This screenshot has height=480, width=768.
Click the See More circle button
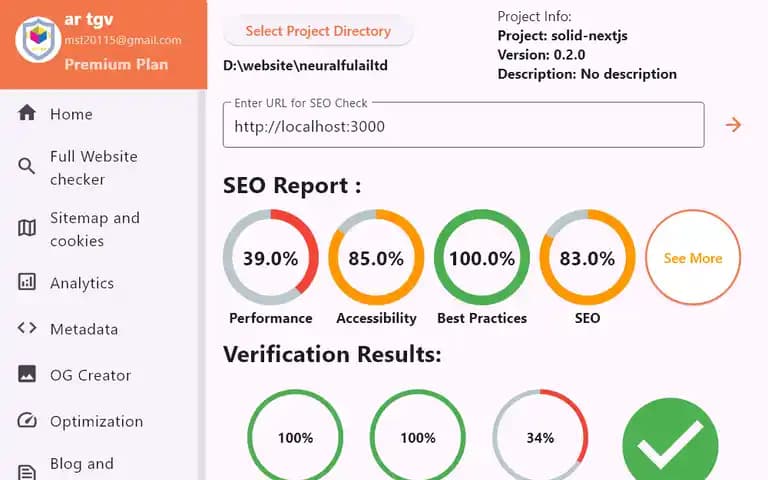pos(692,258)
